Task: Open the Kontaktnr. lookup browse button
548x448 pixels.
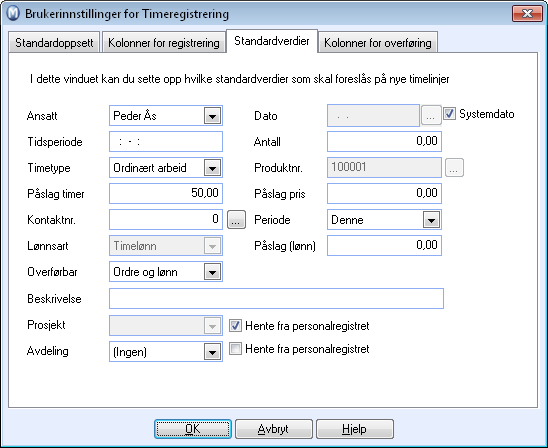Action: (236, 219)
